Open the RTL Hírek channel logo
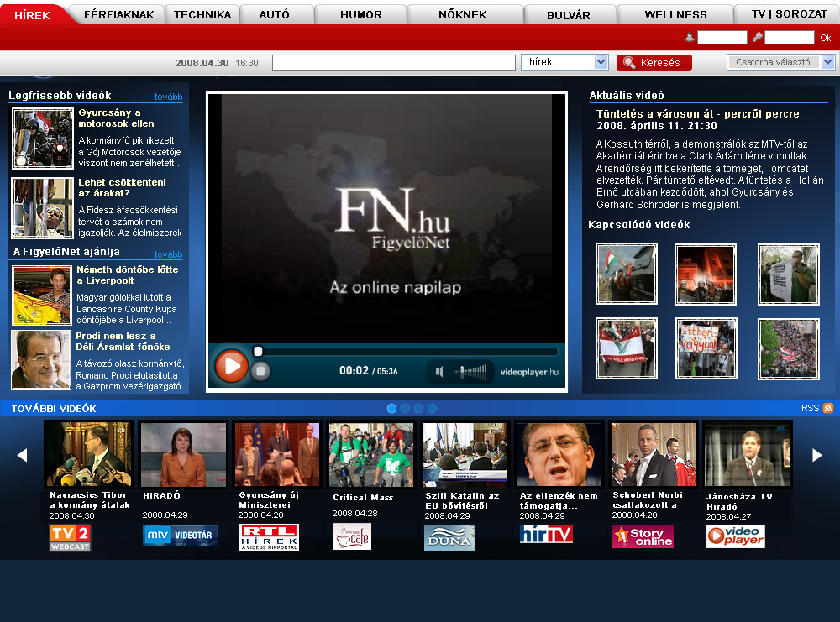This screenshot has width=840, height=622. click(270, 537)
